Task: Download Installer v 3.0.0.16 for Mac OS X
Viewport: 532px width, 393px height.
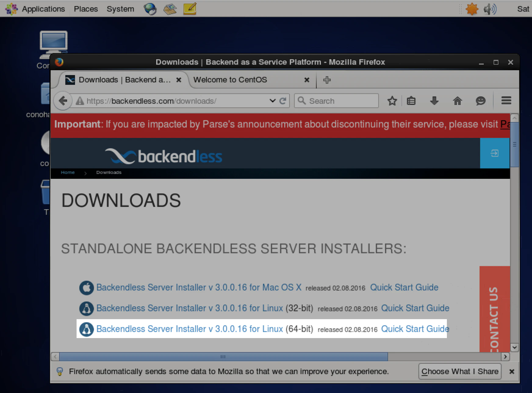Action: coord(199,287)
